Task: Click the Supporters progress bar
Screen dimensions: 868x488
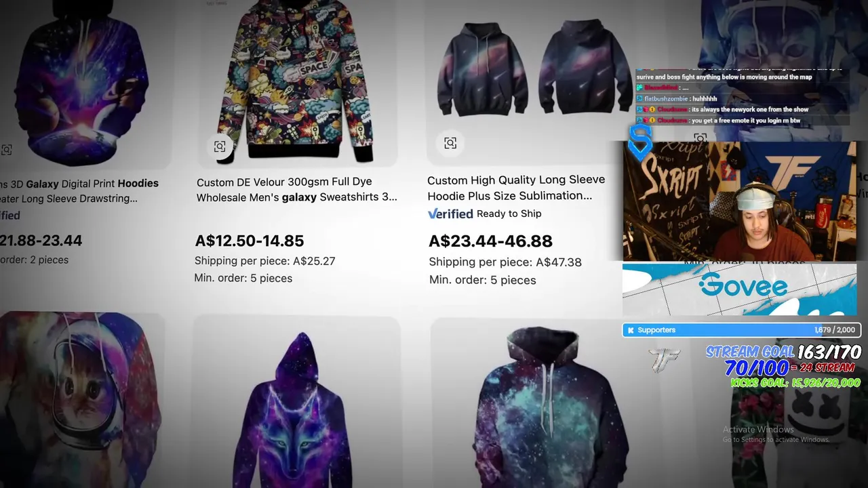Action: coord(741,330)
